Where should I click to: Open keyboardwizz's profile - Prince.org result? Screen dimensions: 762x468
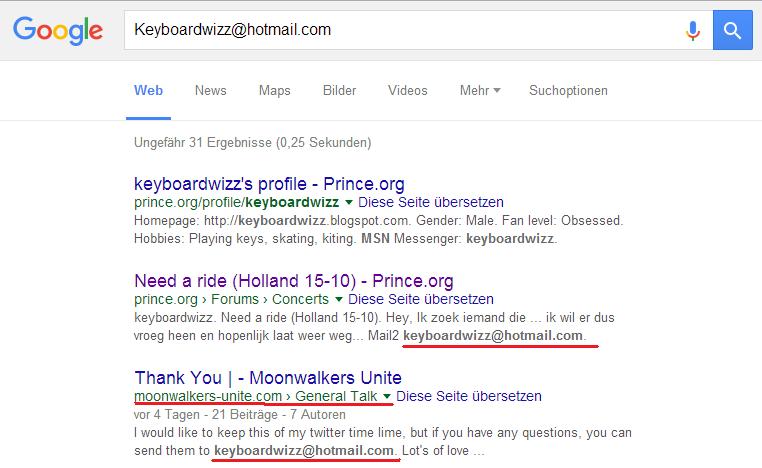click(269, 183)
